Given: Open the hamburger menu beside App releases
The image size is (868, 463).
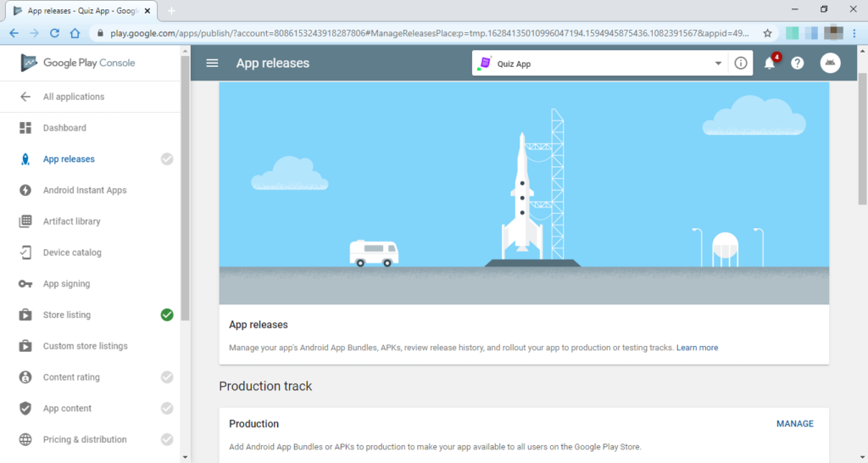Looking at the screenshot, I should (x=212, y=63).
